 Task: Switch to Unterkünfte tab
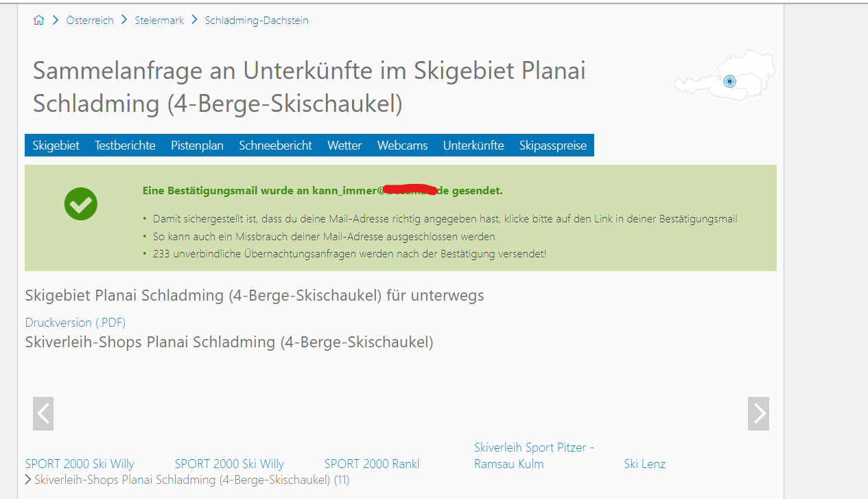(x=473, y=146)
